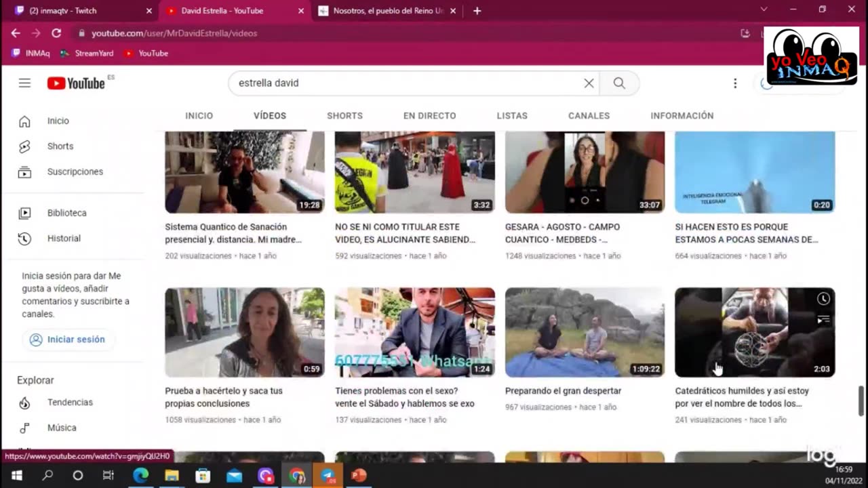Screen dimensions: 868x488
Task: Click the YouTube logo
Action: click(76, 83)
